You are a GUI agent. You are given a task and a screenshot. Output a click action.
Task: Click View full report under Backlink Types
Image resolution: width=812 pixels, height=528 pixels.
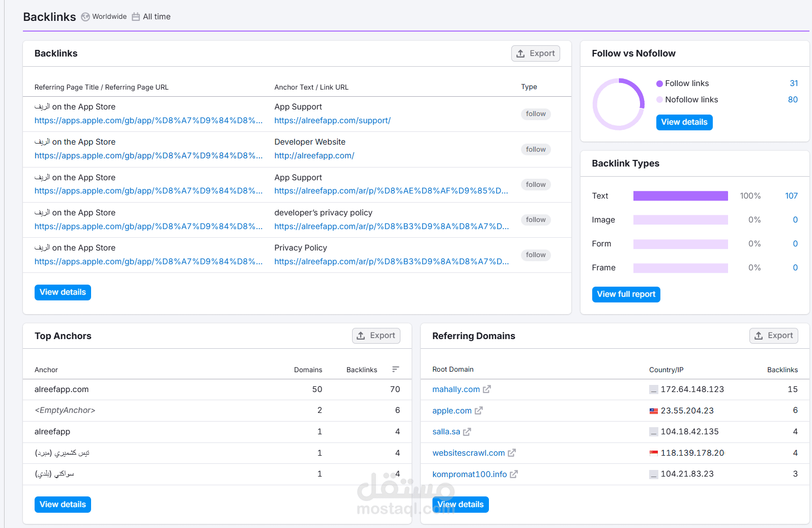pyautogui.click(x=626, y=294)
